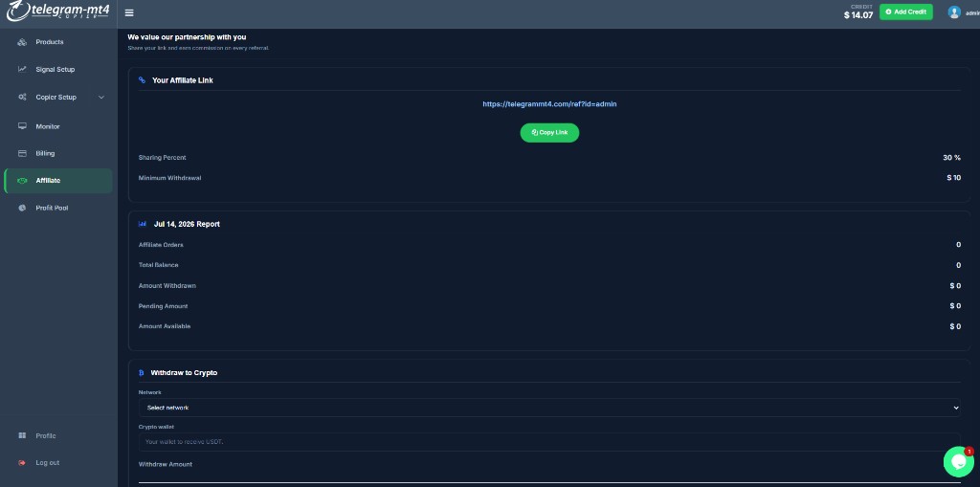Image resolution: width=980 pixels, height=487 pixels.
Task: Open Products in the sidebar
Action: (x=50, y=42)
